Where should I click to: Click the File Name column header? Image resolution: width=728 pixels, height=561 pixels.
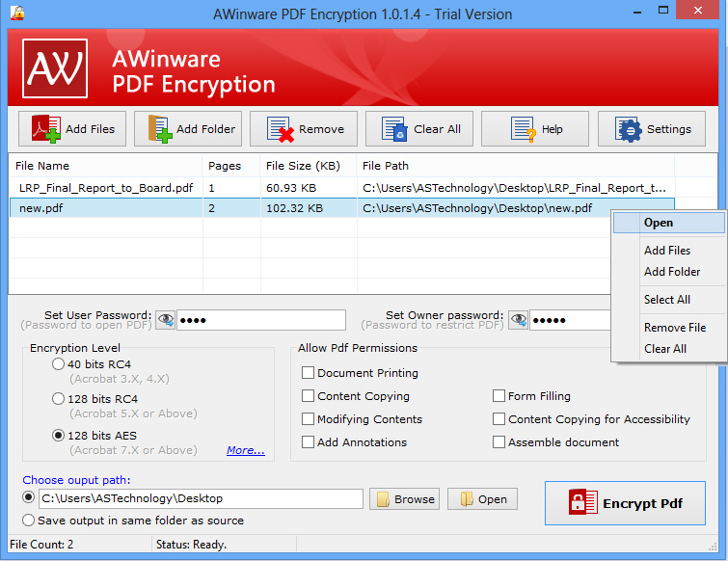(x=105, y=166)
